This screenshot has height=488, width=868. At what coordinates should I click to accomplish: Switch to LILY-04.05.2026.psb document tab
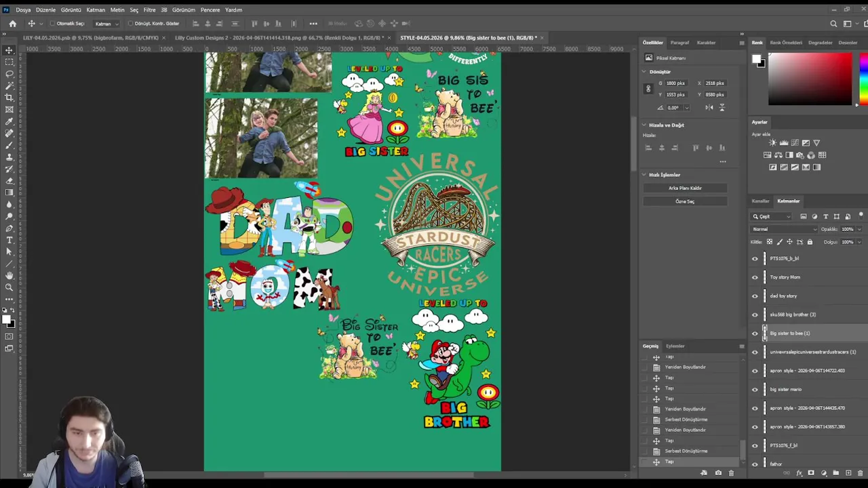95,38
